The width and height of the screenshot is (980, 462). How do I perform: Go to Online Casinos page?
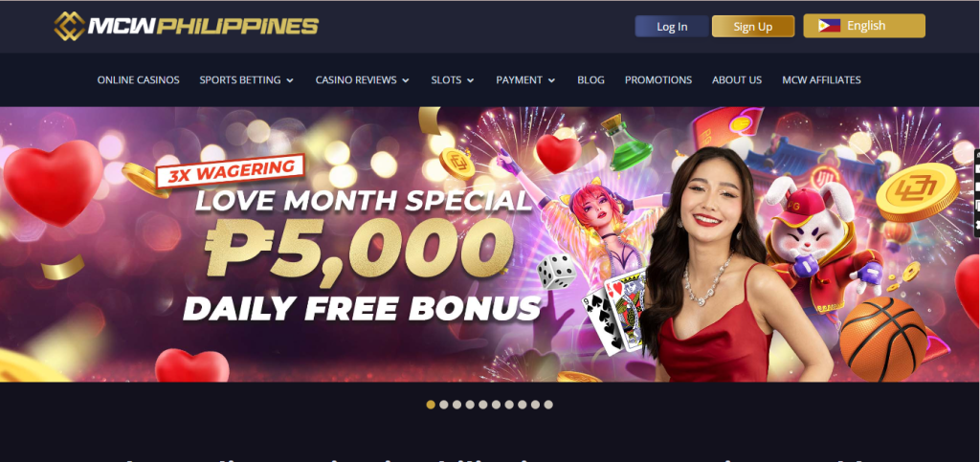[x=138, y=80]
